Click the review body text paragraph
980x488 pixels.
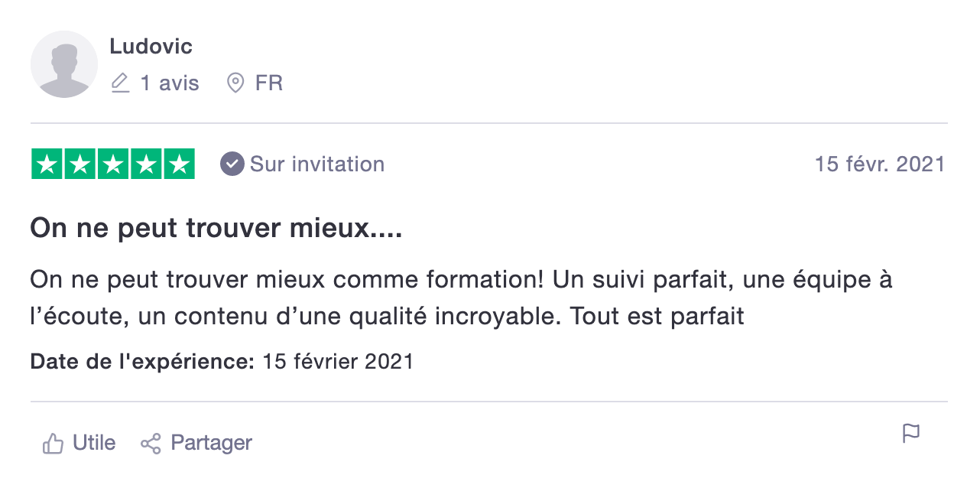coord(461,298)
